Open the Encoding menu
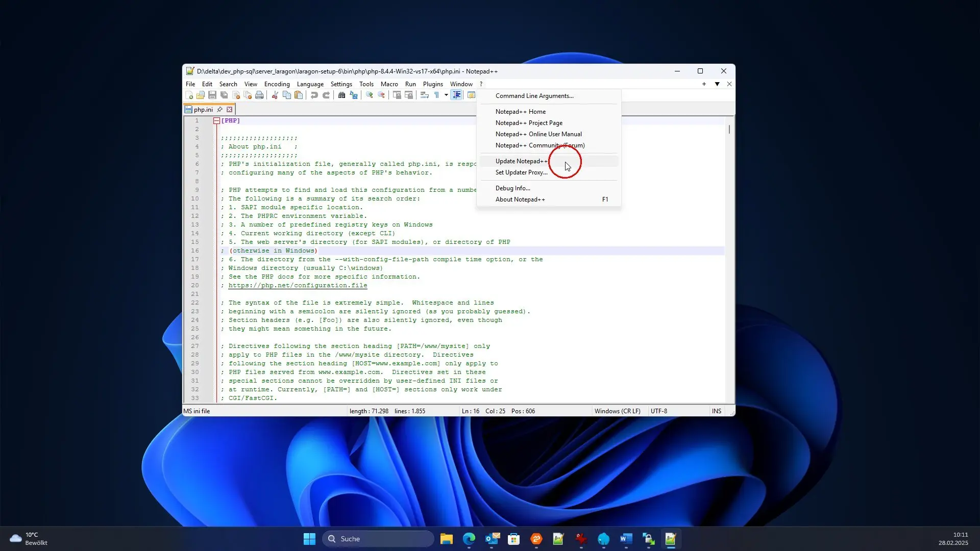 pyautogui.click(x=277, y=84)
